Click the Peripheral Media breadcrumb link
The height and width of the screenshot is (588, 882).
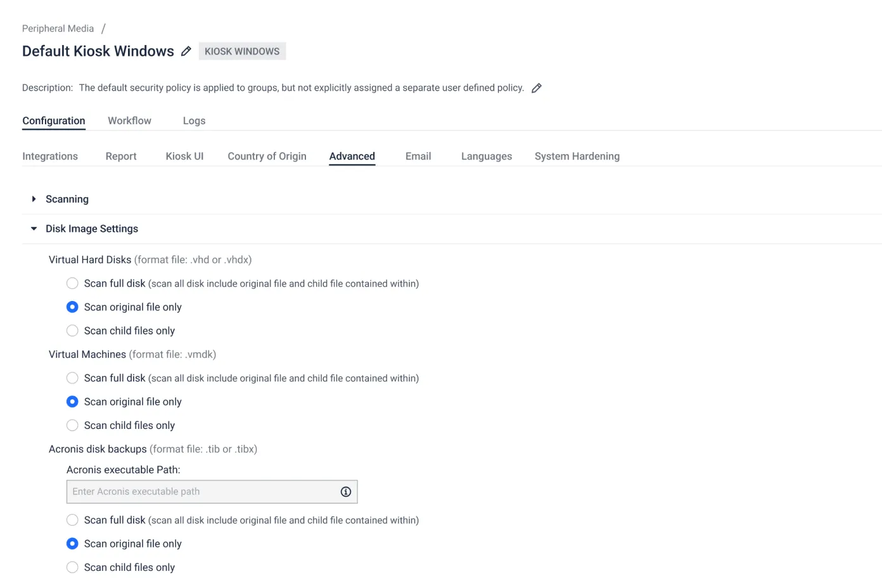tap(58, 29)
